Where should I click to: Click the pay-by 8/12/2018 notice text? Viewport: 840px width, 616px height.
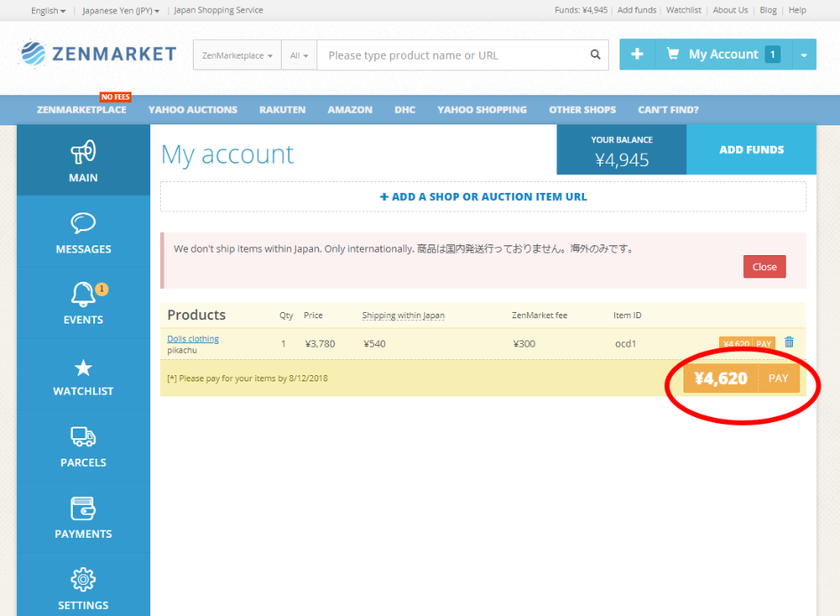tap(247, 378)
